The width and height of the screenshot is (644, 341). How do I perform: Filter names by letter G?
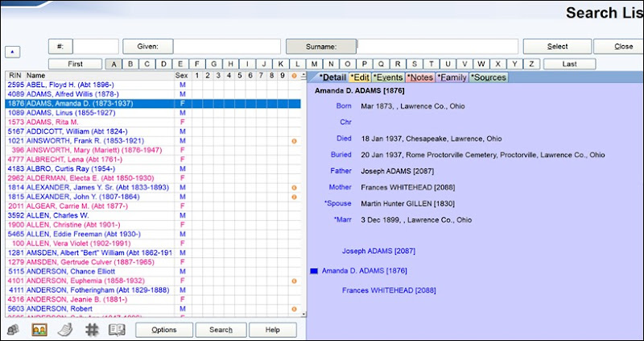[213, 64]
